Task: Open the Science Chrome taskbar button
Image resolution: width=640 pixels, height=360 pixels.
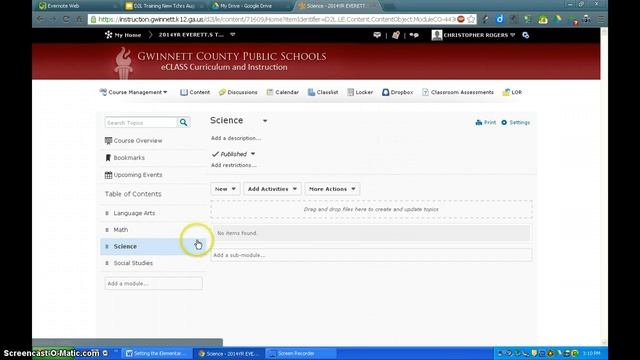Action: click(229, 353)
